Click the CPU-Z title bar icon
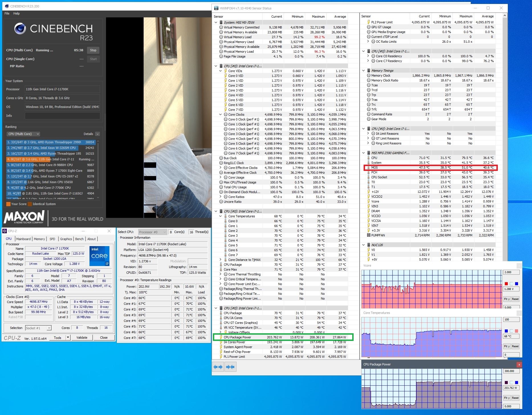 [5, 231]
